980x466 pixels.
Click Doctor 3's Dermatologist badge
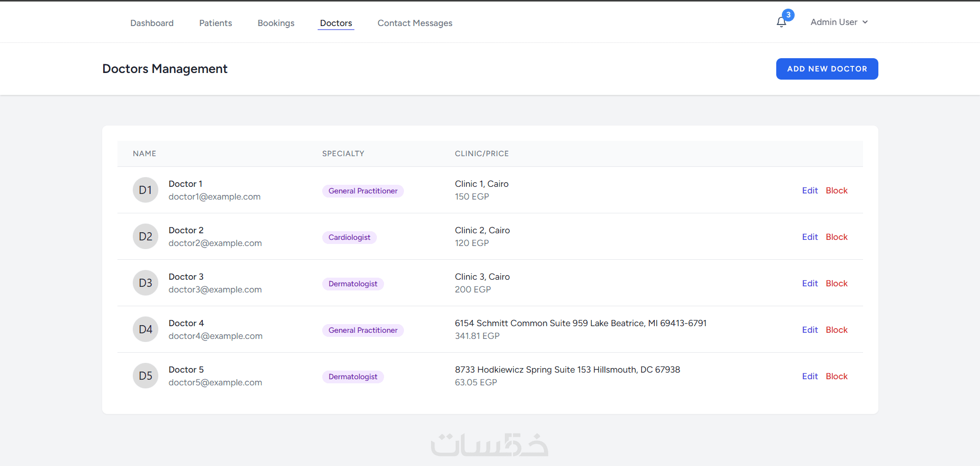[x=353, y=284]
